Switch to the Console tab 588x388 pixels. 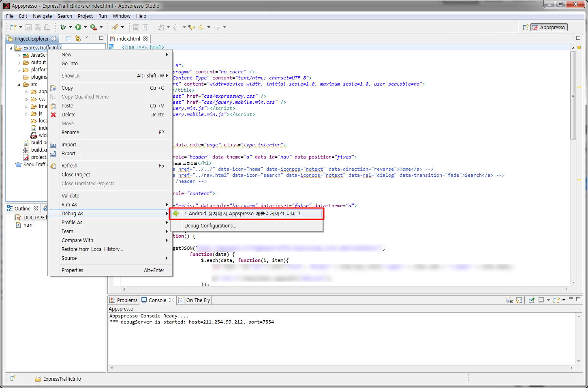coord(158,300)
